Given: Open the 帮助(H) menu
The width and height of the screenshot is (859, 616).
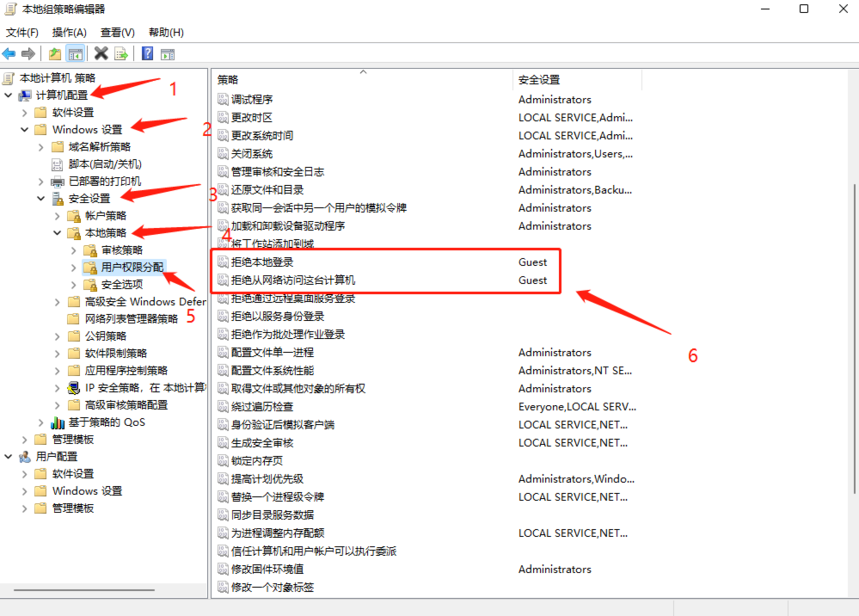Looking at the screenshot, I should (167, 32).
